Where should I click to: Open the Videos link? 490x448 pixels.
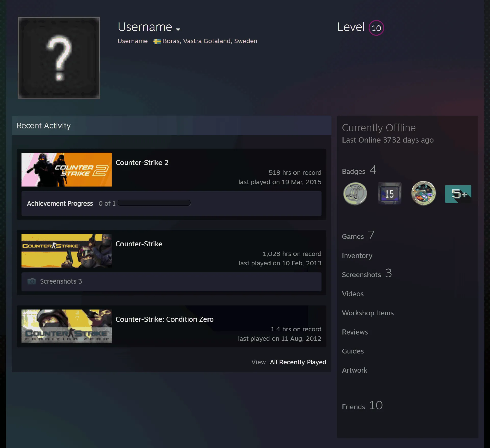pos(353,294)
